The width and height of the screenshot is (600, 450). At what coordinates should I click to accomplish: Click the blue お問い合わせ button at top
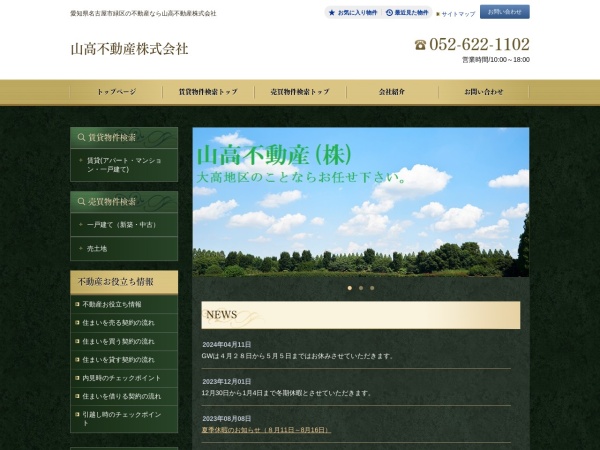point(505,12)
